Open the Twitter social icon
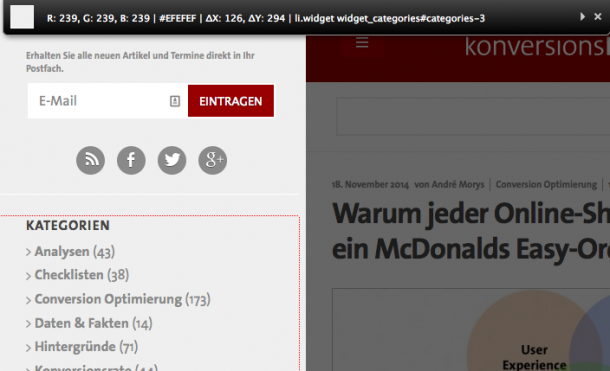 [172, 160]
